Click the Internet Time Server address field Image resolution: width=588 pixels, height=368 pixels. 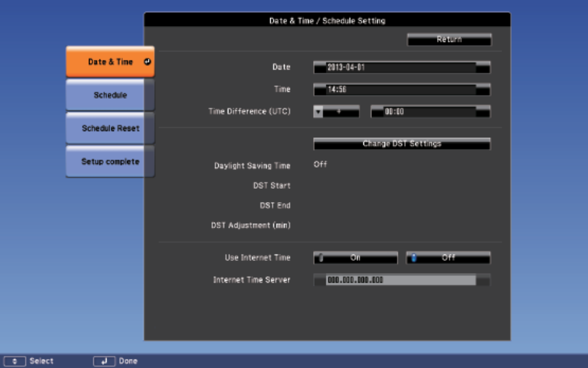click(401, 280)
